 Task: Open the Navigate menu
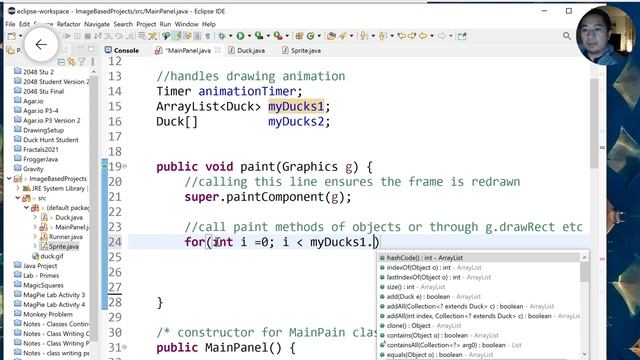click(x=97, y=24)
